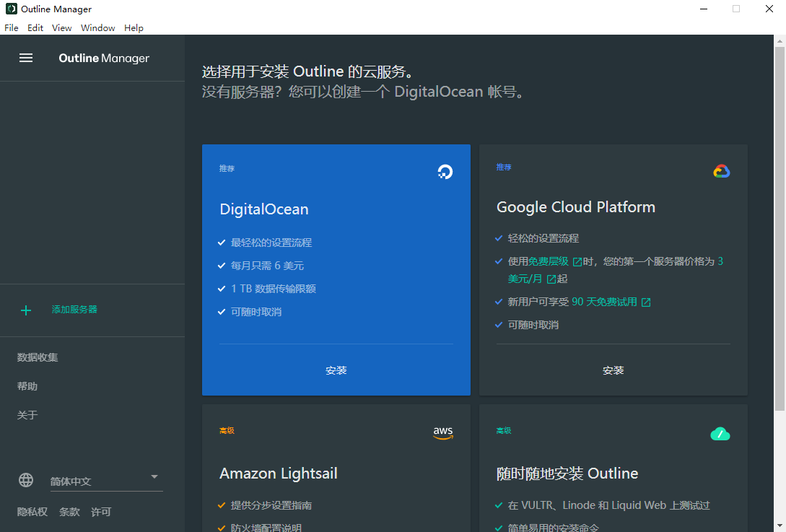Click the scrollbar up arrow

[780, 40]
